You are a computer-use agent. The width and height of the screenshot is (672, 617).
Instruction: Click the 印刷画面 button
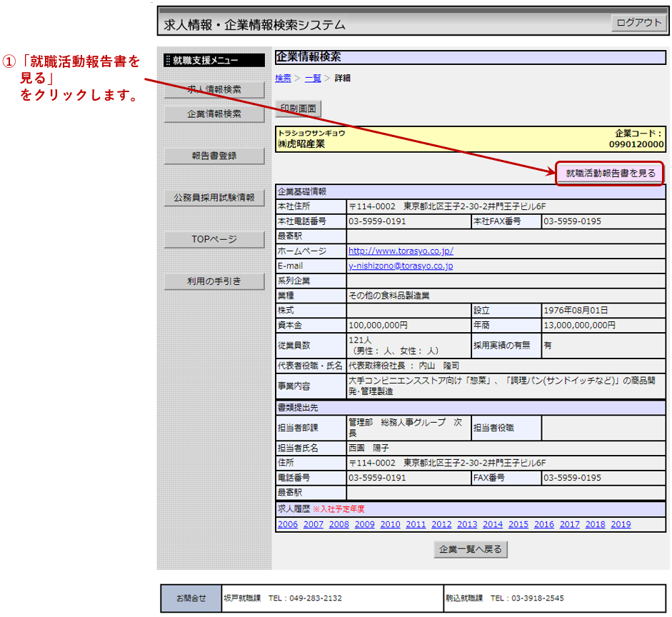299,109
